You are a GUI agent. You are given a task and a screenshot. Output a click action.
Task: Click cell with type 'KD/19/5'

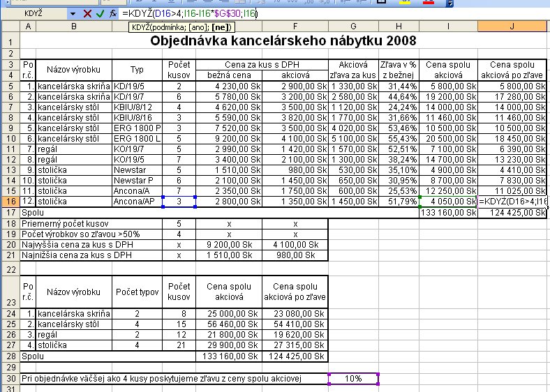click(137, 86)
